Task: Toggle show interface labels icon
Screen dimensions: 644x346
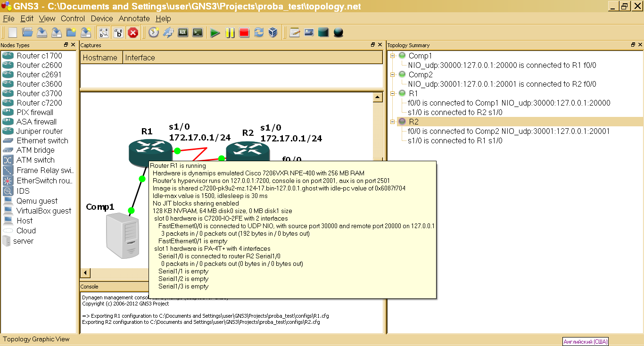Action: [103, 33]
